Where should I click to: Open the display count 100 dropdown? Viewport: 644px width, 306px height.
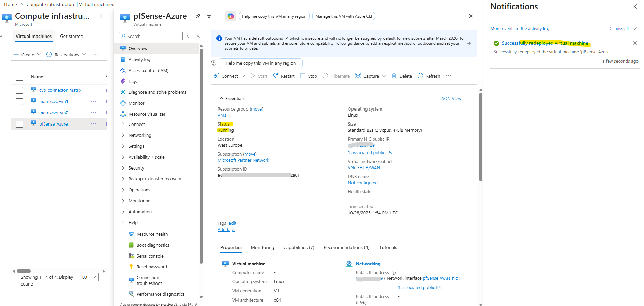tap(88, 277)
